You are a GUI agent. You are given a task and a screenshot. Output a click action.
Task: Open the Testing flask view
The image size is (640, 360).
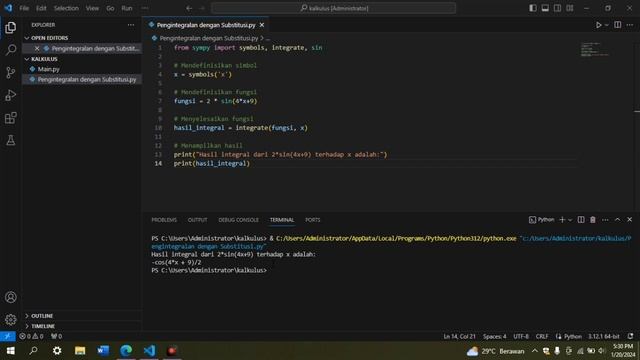[x=11, y=140]
